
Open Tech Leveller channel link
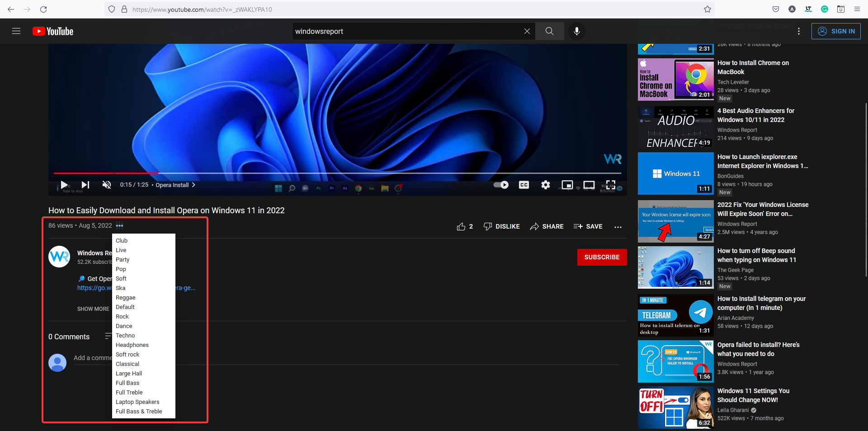(733, 82)
